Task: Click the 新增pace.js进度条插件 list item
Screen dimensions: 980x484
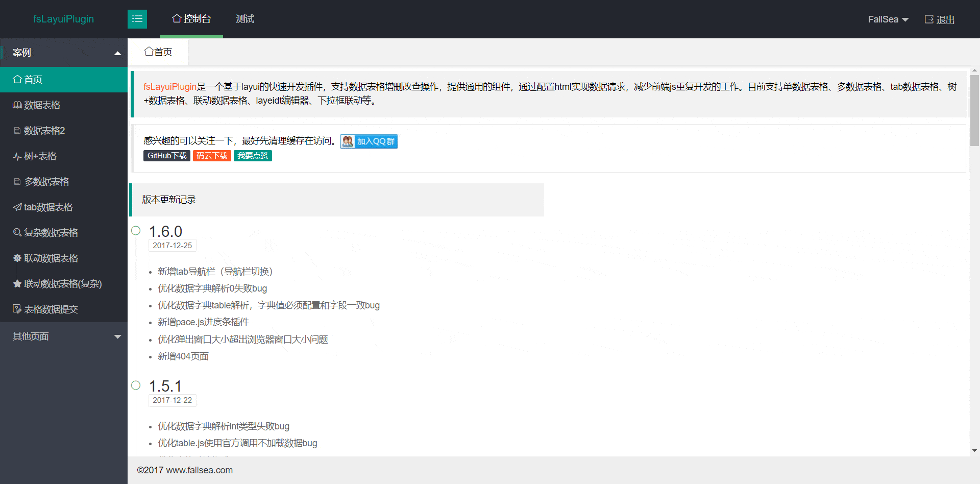Action: (x=203, y=322)
